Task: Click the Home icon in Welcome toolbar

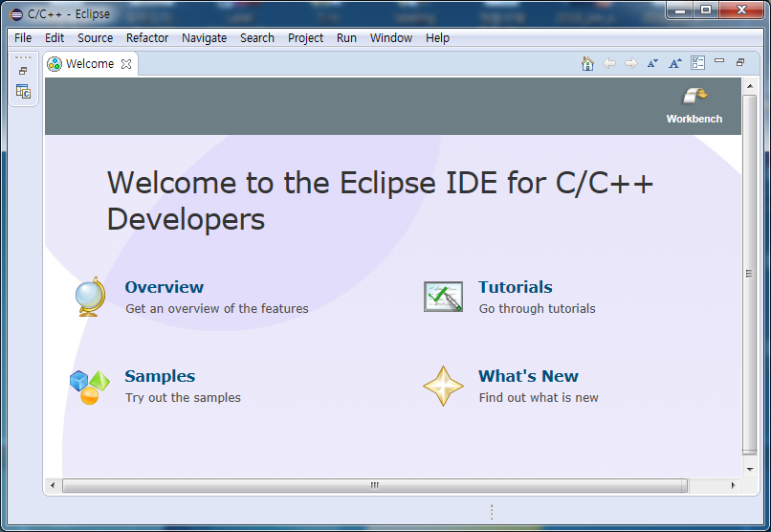Action: coord(587,63)
